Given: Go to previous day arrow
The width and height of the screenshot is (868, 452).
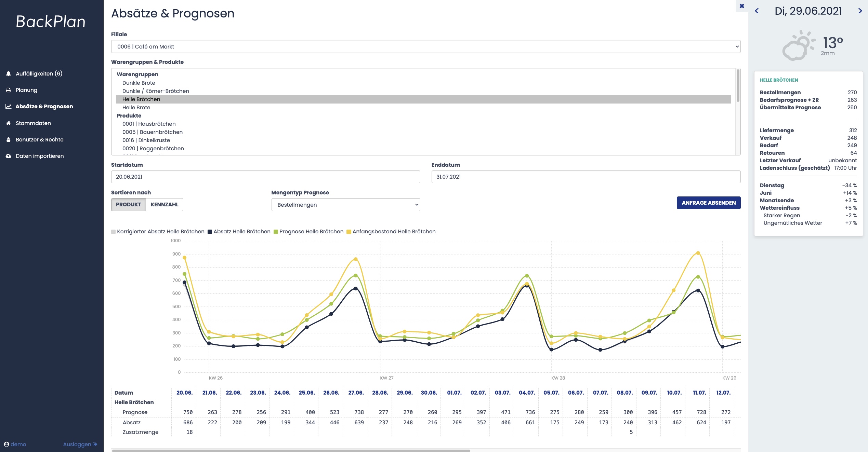Looking at the screenshot, I should [x=757, y=11].
